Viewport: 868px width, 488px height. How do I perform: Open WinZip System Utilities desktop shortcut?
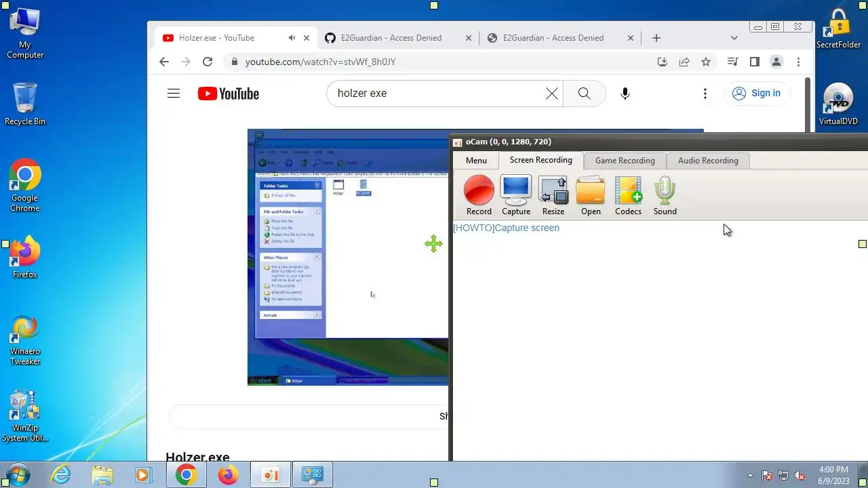25,416
